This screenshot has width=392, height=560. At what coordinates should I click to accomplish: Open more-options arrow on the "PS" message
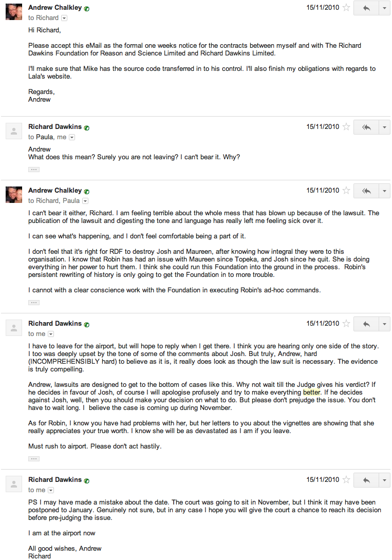coord(385,480)
